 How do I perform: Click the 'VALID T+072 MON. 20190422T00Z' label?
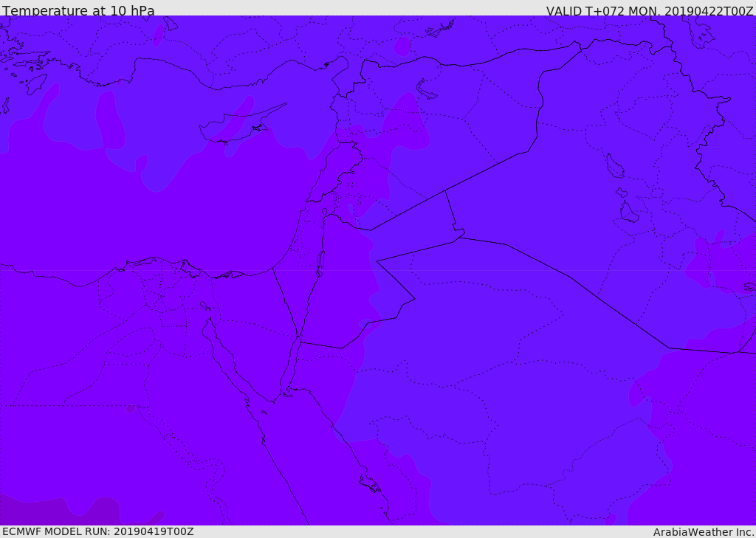pyautogui.click(x=650, y=10)
